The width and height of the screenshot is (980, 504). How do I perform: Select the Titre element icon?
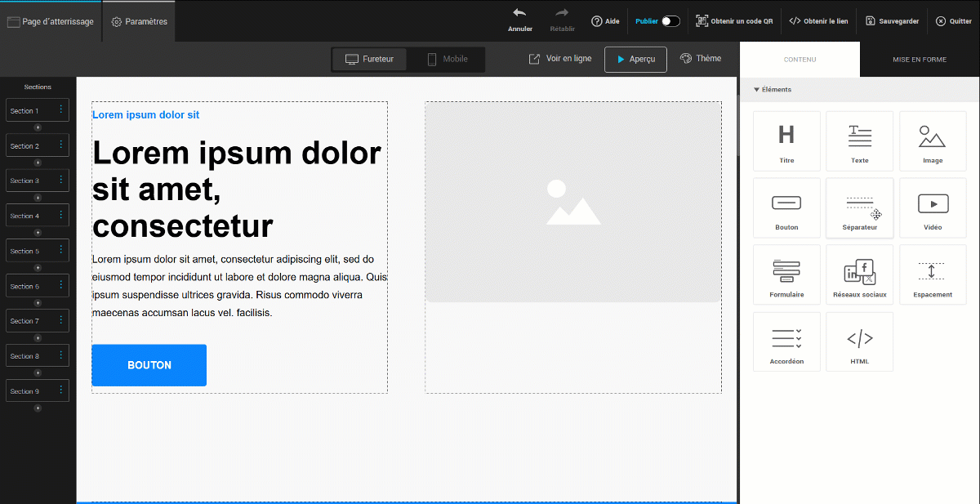786,136
